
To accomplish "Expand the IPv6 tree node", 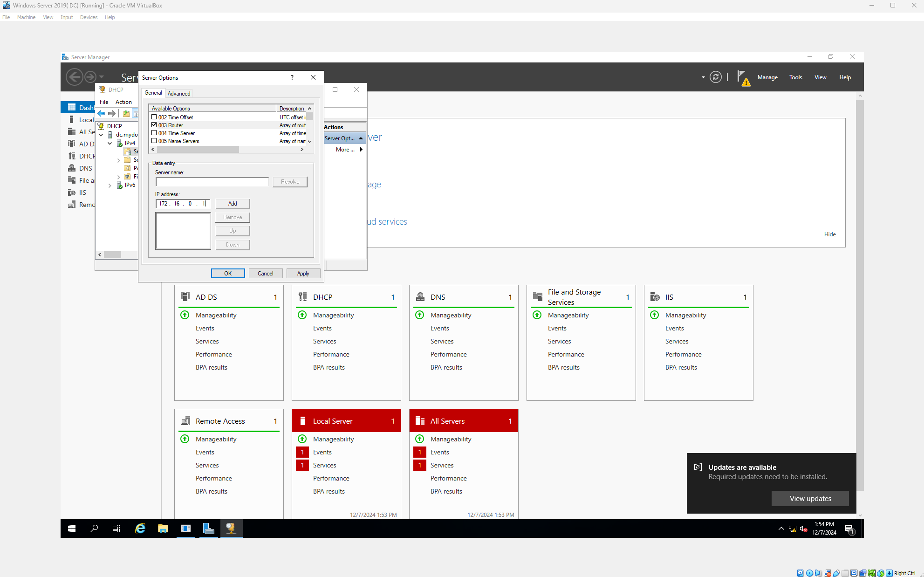I will pyautogui.click(x=110, y=185).
